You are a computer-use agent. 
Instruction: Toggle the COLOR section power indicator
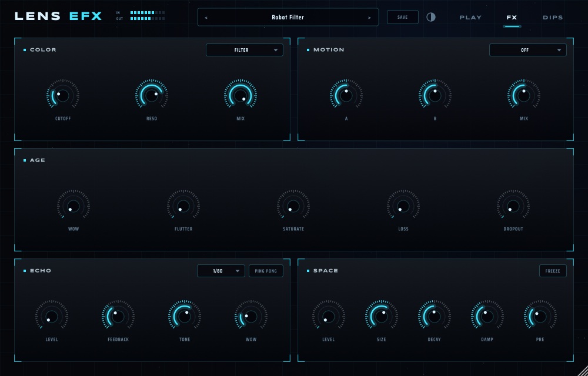(25, 50)
